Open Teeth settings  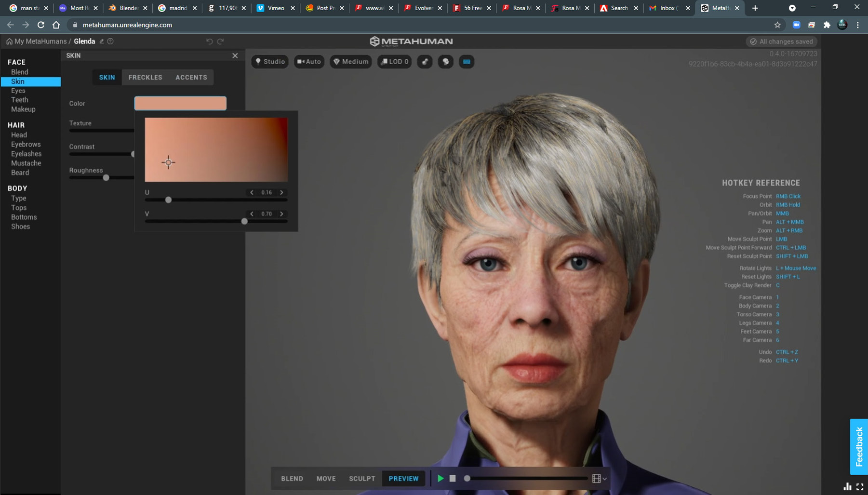pyautogui.click(x=20, y=100)
